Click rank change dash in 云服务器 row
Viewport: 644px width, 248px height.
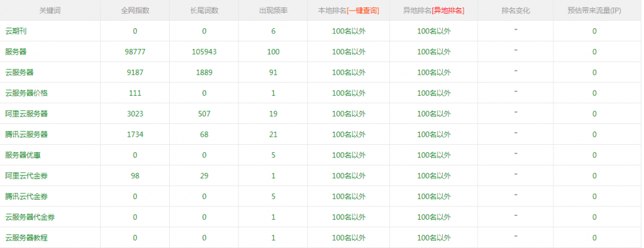516,70
